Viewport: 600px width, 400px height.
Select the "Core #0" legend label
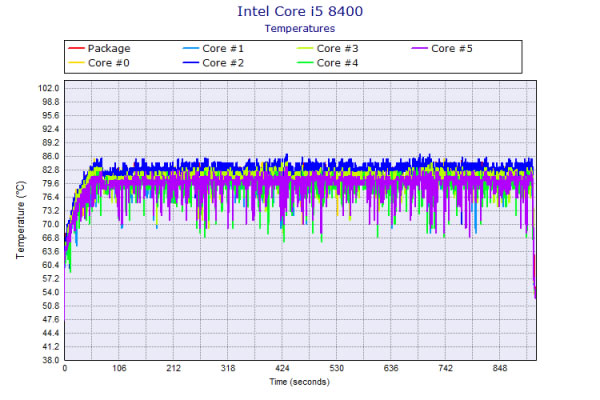(x=109, y=63)
